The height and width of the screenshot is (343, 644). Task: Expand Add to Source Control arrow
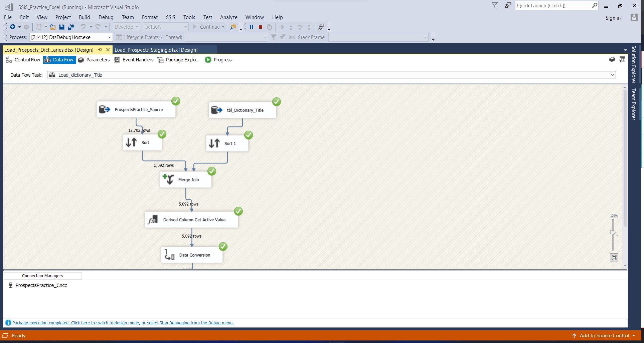click(634, 336)
